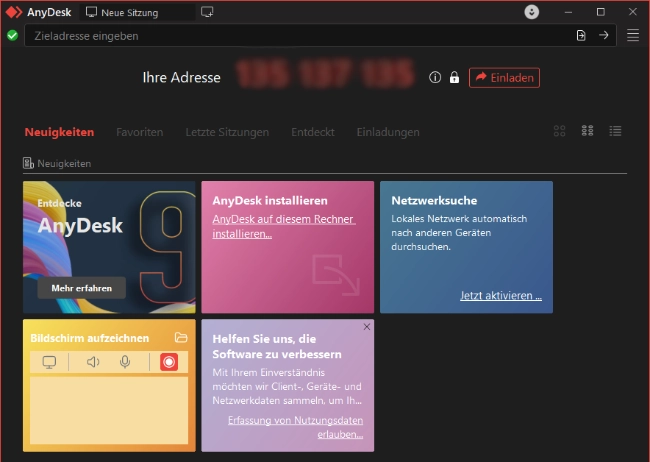650x462 pixels.
Task: Switch to list view layout
Action: [x=616, y=131]
